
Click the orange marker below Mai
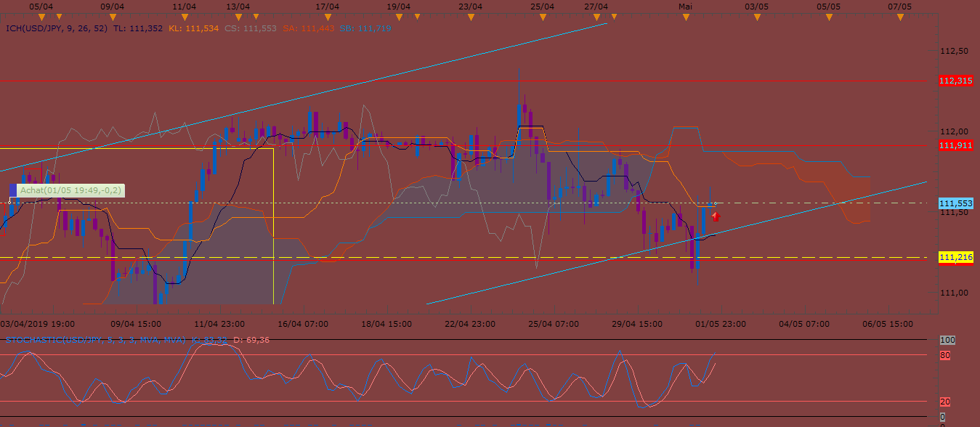click(686, 16)
